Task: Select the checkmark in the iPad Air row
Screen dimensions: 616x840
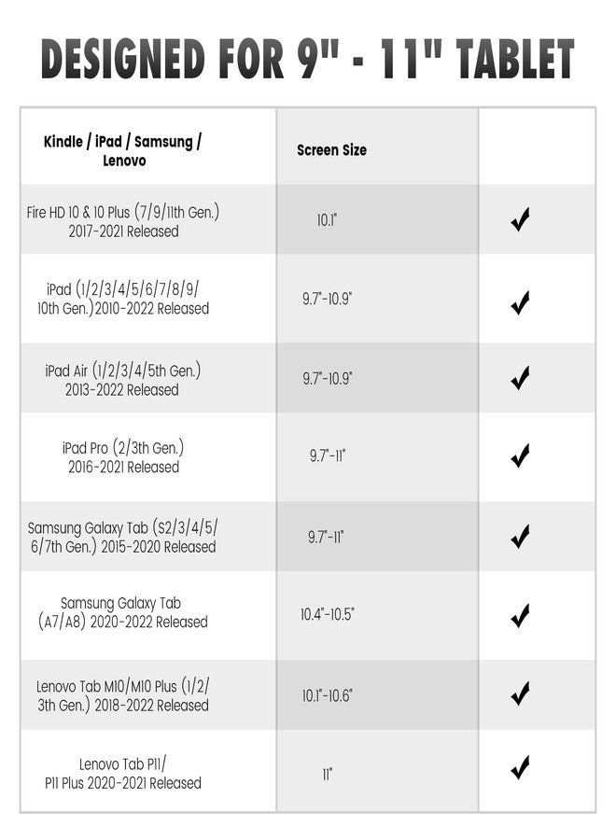Action: point(520,378)
